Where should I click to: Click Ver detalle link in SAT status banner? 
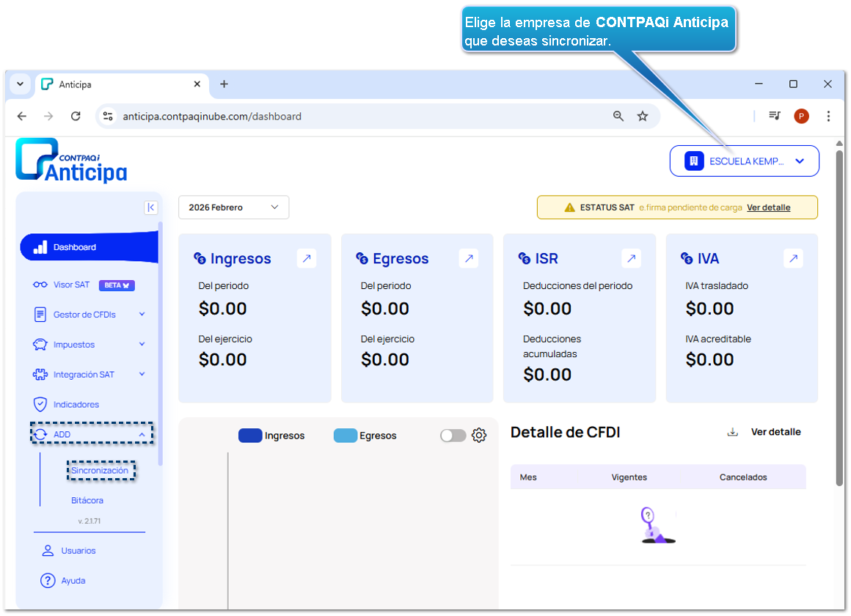pyautogui.click(x=768, y=208)
